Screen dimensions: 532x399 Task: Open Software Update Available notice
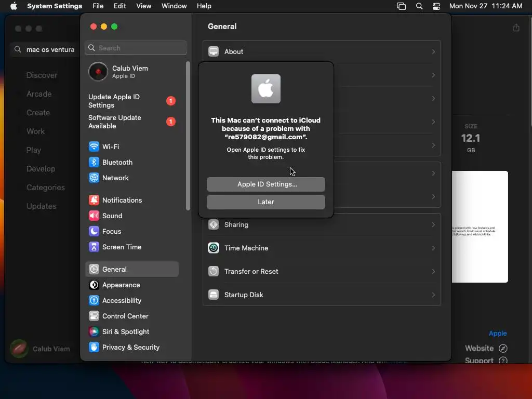point(131,122)
